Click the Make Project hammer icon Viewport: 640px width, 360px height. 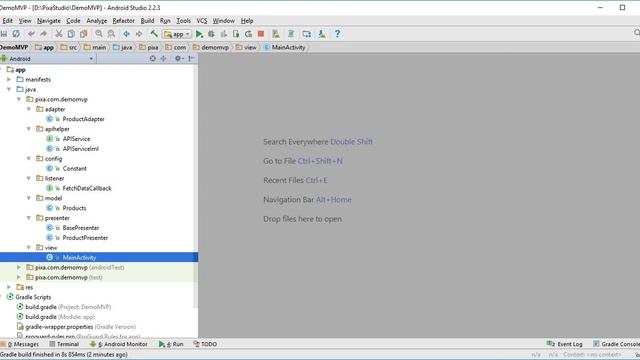[x=154, y=34]
